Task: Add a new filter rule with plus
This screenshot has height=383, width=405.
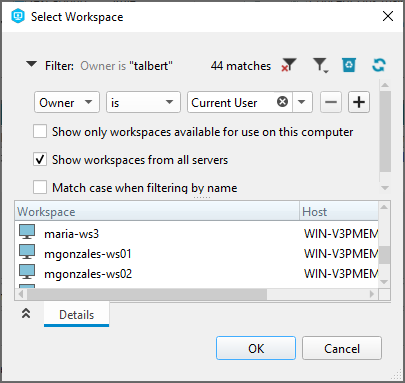Action: pos(359,102)
